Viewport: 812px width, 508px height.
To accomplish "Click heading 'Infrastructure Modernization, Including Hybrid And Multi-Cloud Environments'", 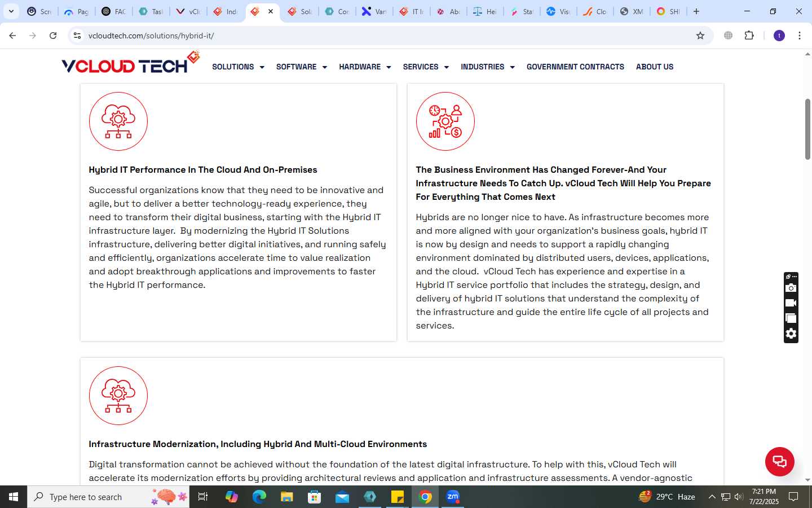I will [258, 444].
